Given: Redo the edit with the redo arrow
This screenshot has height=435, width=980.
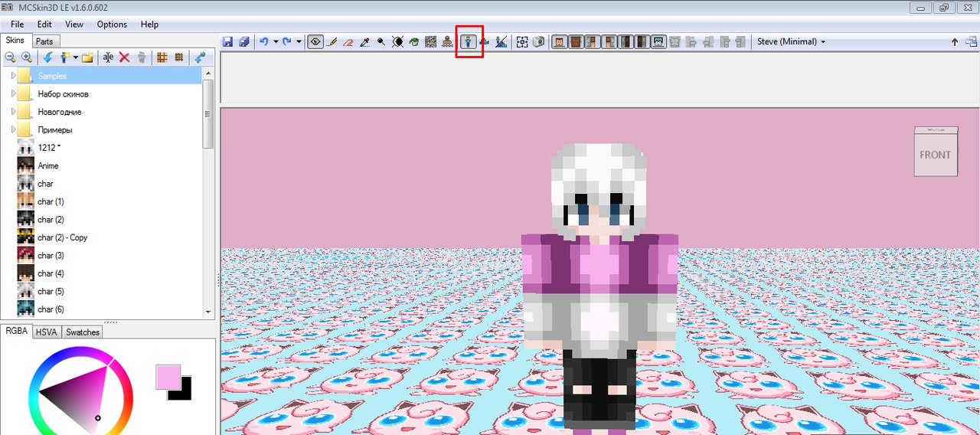Looking at the screenshot, I should pos(286,42).
